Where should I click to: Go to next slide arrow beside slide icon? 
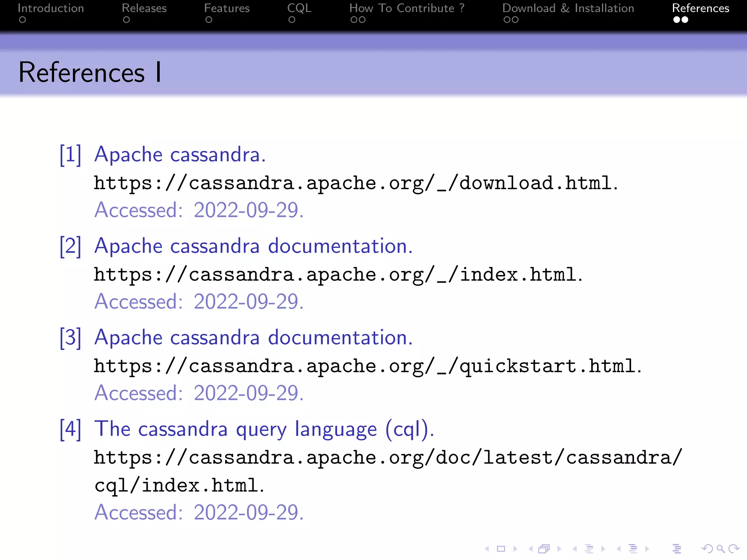(515, 549)
